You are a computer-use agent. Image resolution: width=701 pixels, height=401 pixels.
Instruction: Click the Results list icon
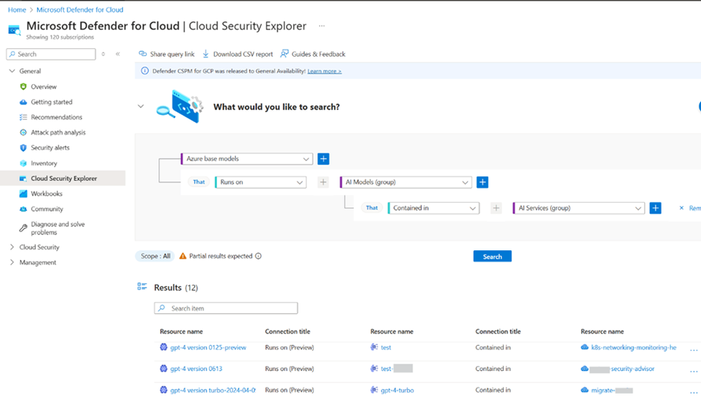(142, 287)
